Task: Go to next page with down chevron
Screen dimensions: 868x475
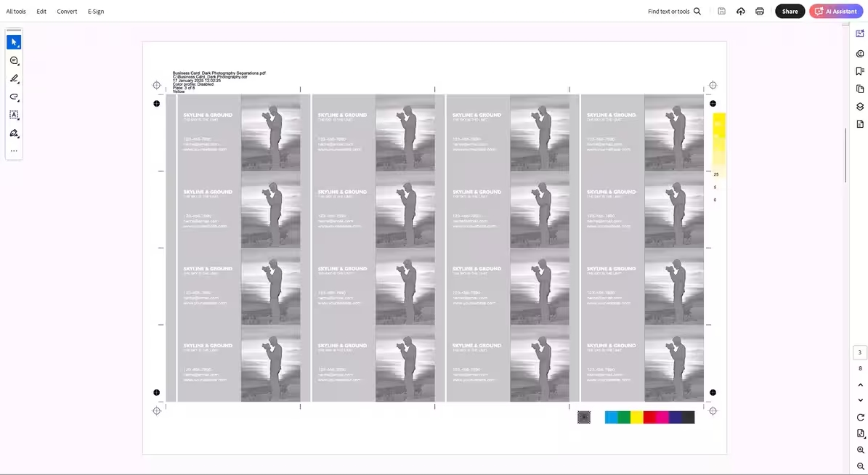Action: (x=860, y=400)
